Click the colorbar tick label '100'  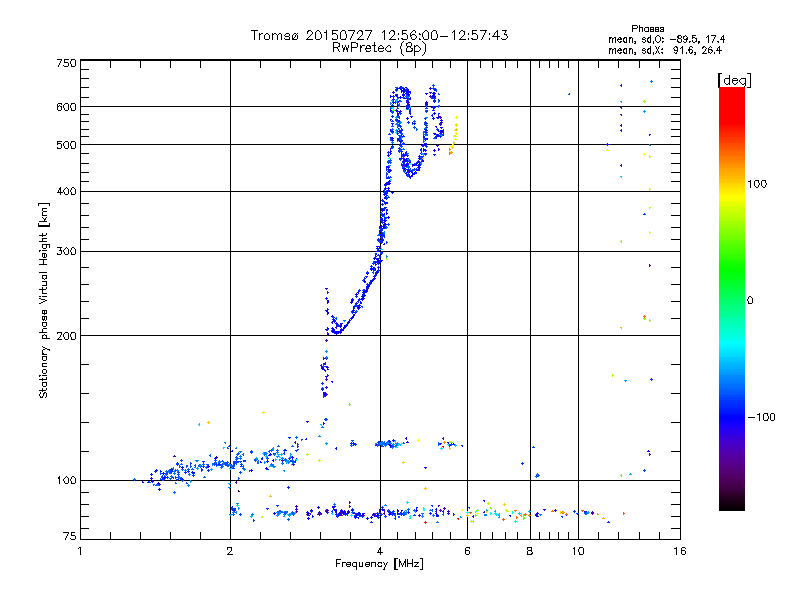[x=757, y=184]
